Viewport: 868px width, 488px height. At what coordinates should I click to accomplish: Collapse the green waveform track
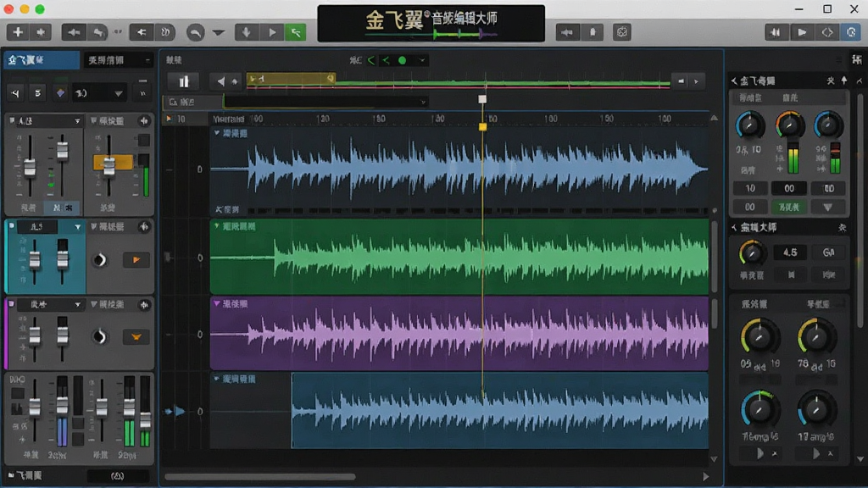[x=216, y=225]
